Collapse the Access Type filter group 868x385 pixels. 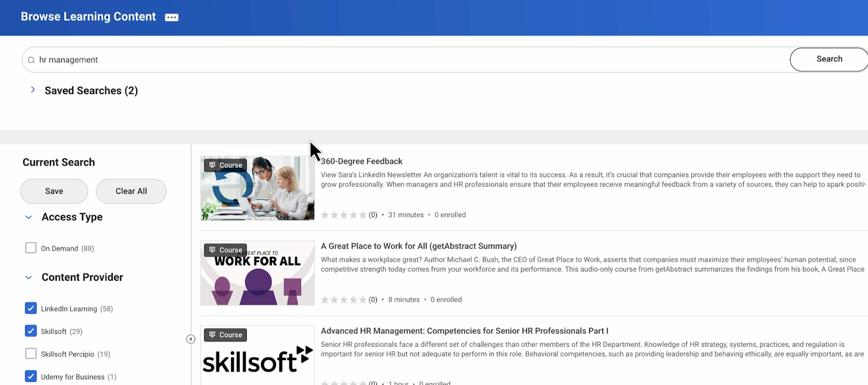tap(29, 217)
